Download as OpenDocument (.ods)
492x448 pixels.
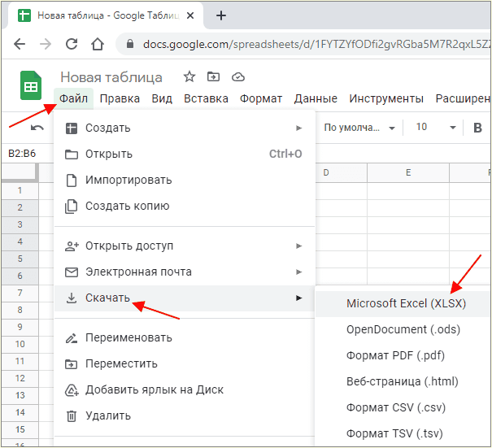pos(403,330)
